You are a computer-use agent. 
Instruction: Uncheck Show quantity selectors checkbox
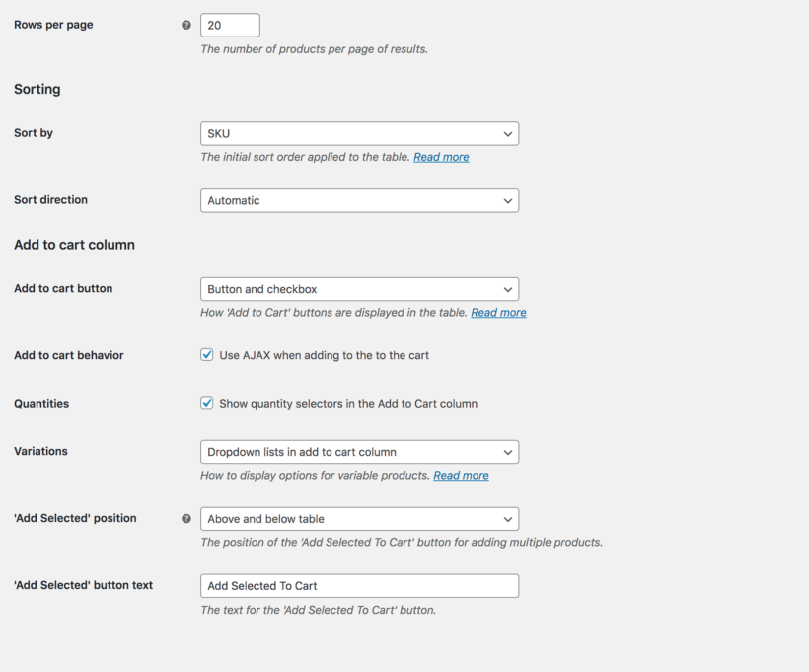click(207, 403)
